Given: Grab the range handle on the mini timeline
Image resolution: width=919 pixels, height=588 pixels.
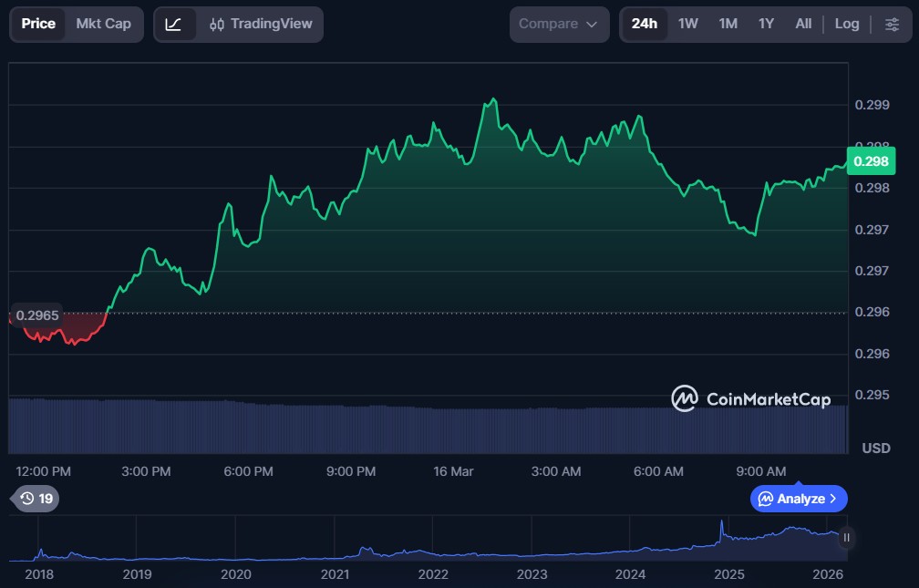Looking at the screenshot, I should (846, 537).
